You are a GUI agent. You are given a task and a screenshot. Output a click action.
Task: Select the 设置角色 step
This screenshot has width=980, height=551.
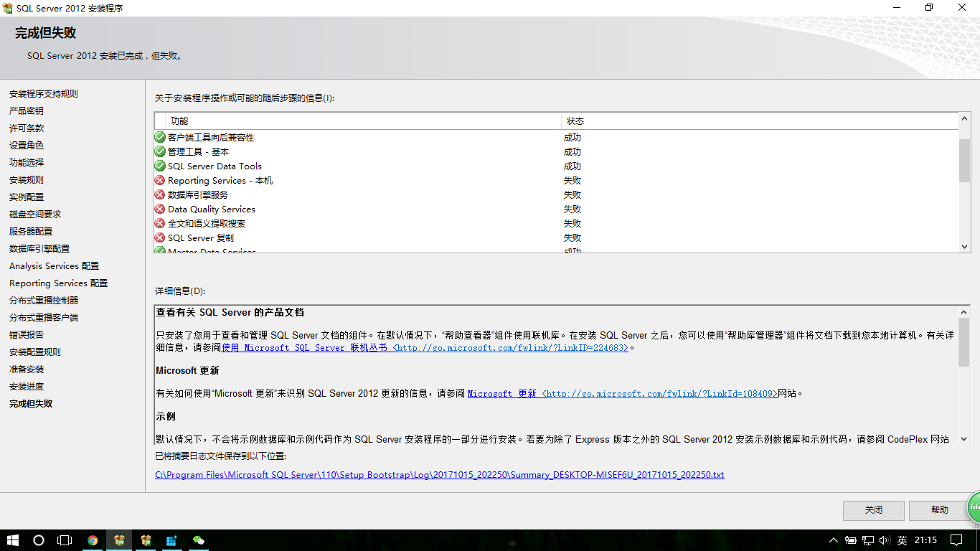(x=27, y=146)
